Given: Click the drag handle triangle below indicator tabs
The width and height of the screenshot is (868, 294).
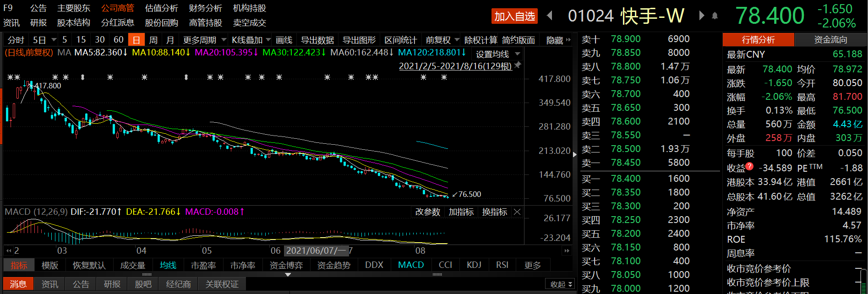Looking at the screenshot, I should [x=288, y=275].
